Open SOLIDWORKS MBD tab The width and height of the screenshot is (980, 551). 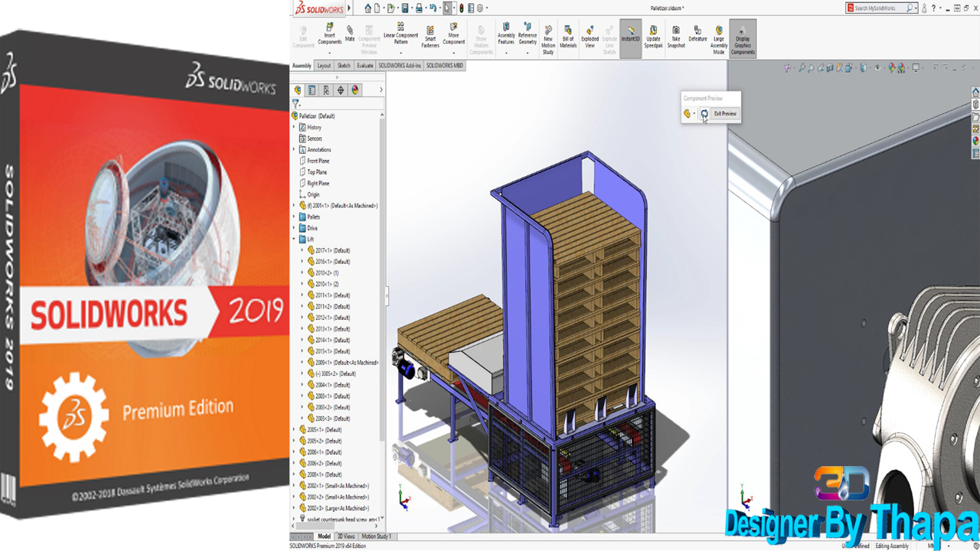[x=445, y=66]
